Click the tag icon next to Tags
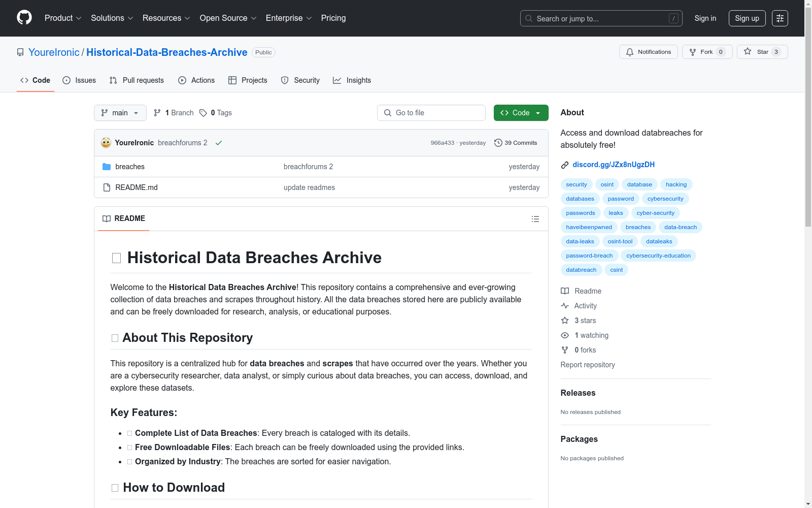The height and width of the screenshot is (508, 812). [x=203, y=113]
